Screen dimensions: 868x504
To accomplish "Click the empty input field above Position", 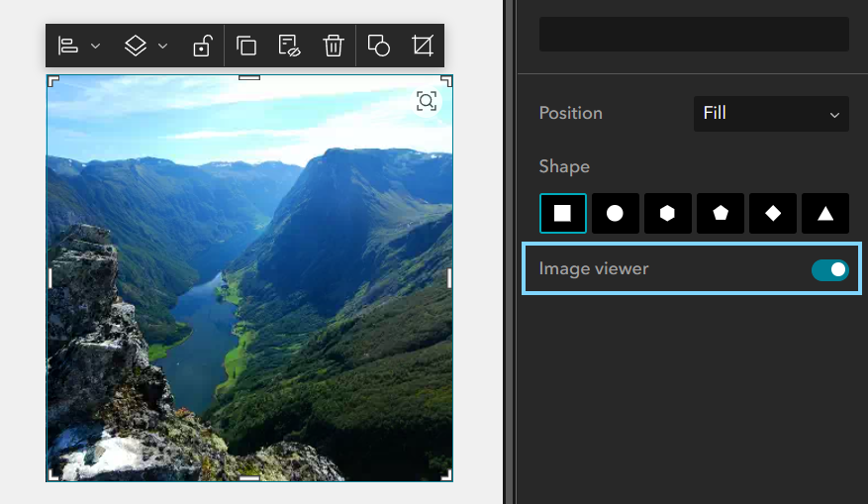I will pyautogui.click(x=693, y=35).
